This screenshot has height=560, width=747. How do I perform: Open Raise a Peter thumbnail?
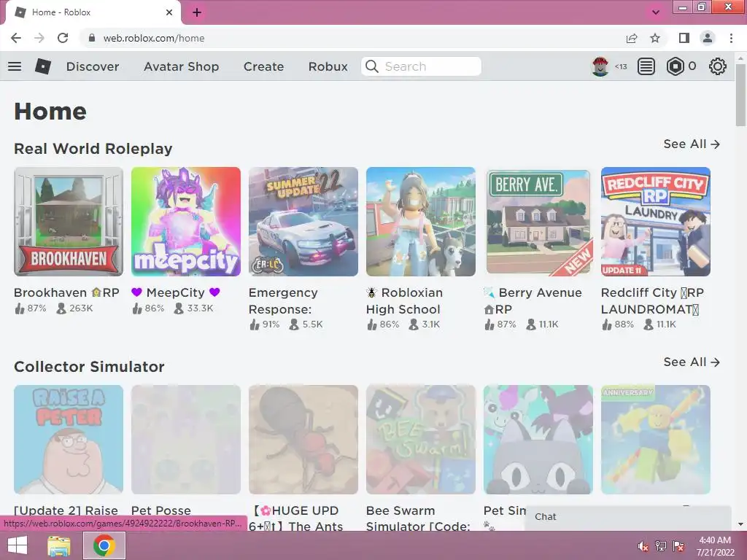point(69,440)
